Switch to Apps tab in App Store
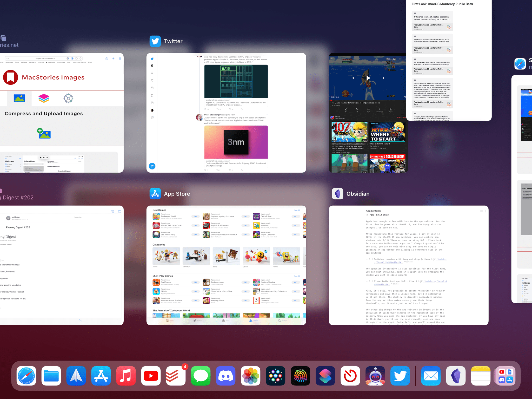This screenshot has width=532, height=399. tap(225, 321)
